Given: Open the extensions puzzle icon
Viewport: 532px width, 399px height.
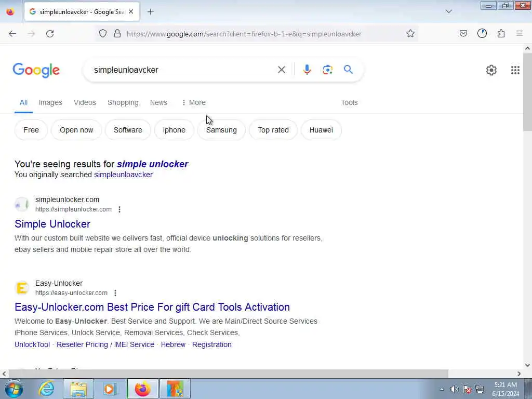Looking at the screenshot, I should point(501,34).
